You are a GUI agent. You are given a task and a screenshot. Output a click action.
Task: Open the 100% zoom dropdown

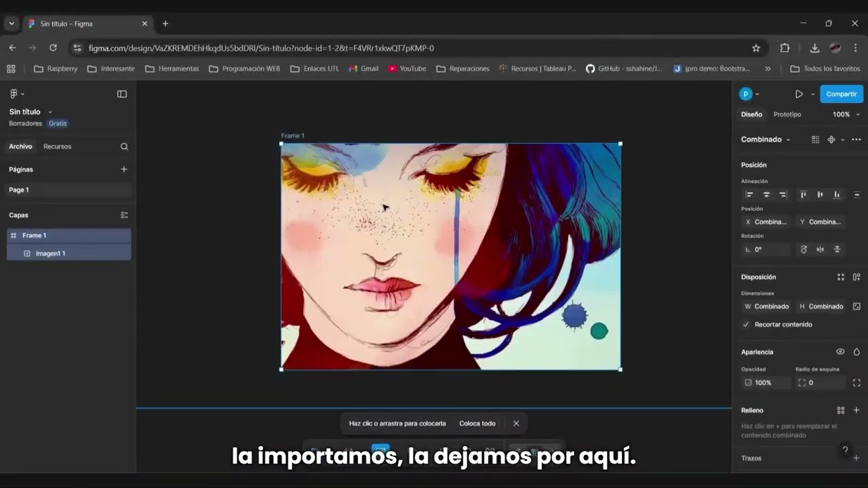846,115
